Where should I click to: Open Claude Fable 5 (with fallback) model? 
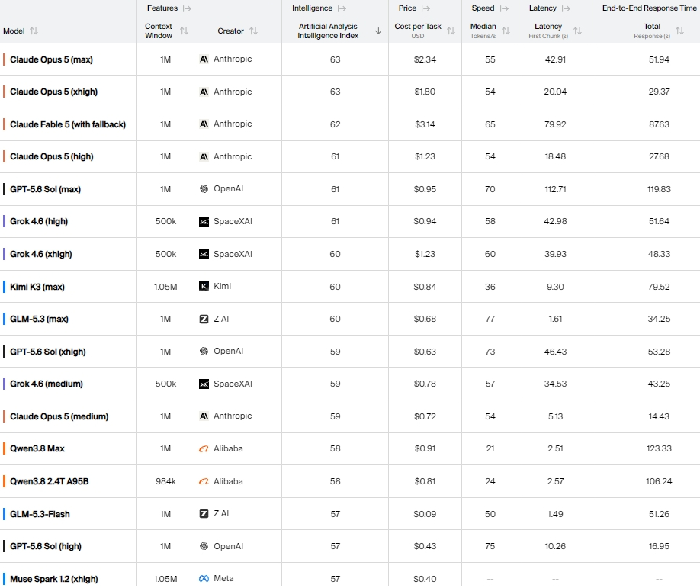coord(68,124)
